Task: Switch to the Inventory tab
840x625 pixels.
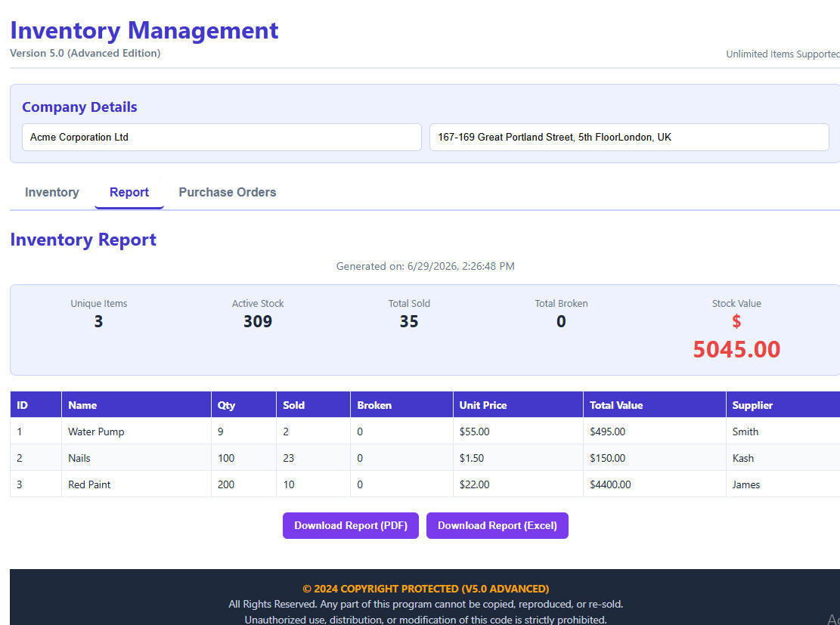Action: (x=52, y=192)
